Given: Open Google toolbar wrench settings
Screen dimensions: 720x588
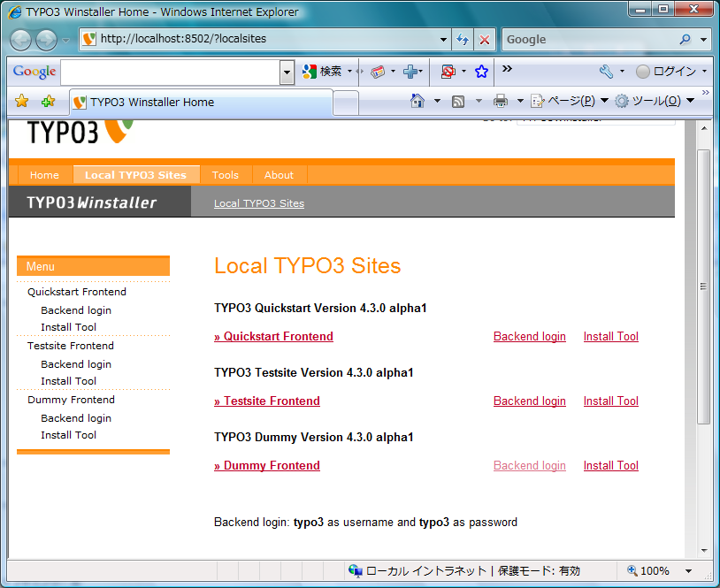Looking at the screenshot, I should pos(606,72).
